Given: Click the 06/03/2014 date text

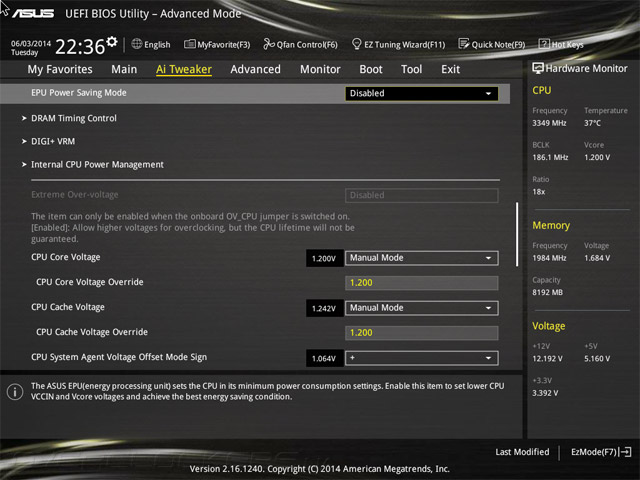Looking at the screenshot, I should (x=31, y=44).
